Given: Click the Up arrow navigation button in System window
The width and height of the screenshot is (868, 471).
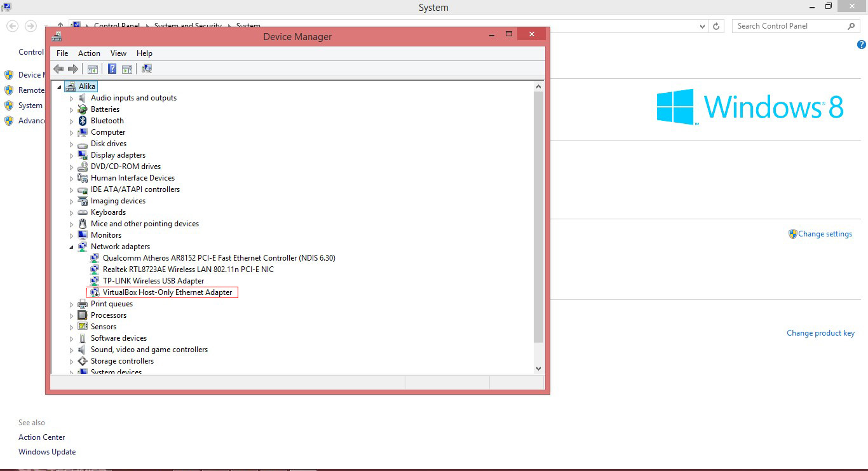Looking at the screenshot, I should tap(60, 26).
